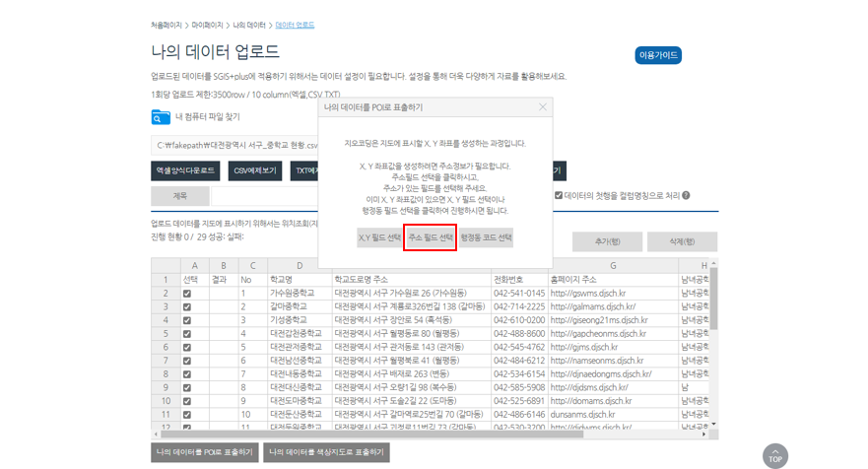Click cell http://gjms.djsch.kr
Viewport: 868px width, 469px height.
[x=613, y=347]
